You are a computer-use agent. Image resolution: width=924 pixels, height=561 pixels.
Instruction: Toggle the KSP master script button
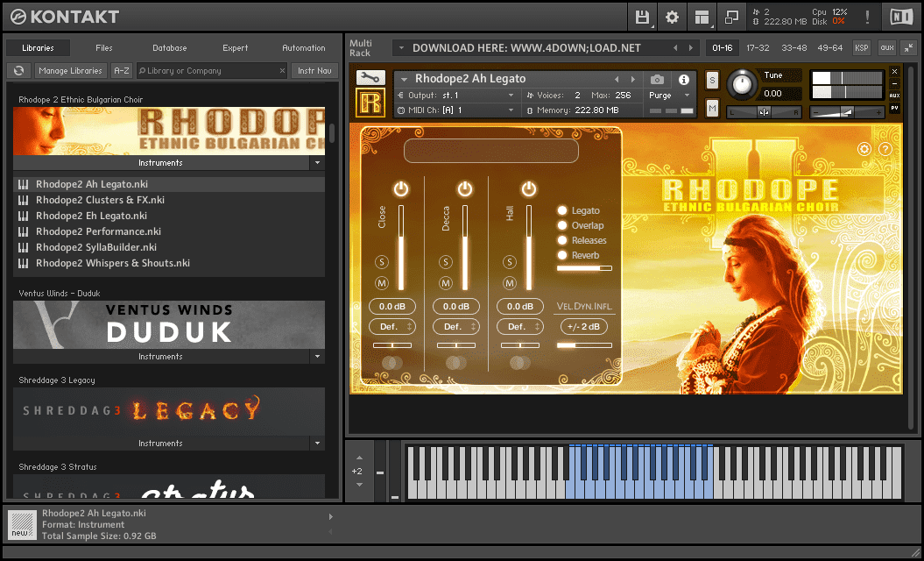[x=862, y=48]
